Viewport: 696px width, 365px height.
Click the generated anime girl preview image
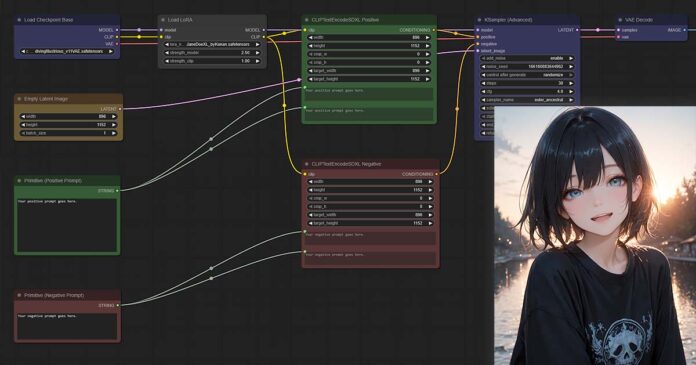[595, 235]
